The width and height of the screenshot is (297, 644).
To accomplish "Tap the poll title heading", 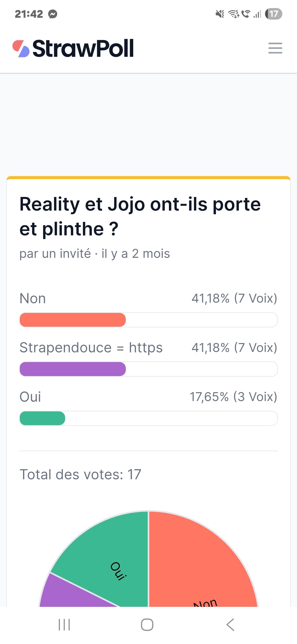I will tap(140, 216).
